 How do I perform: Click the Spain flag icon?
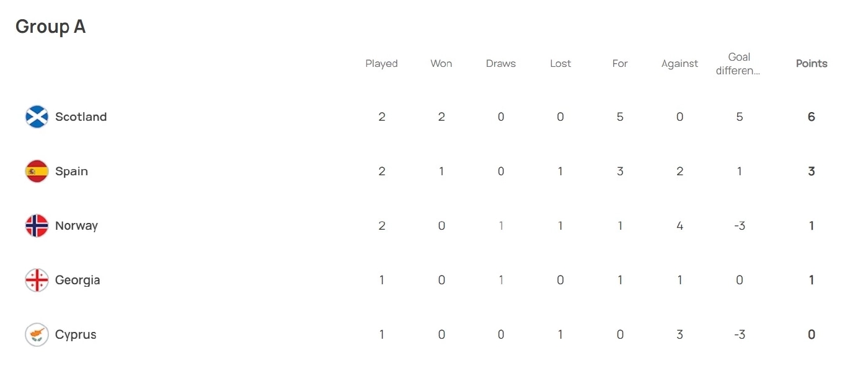tap(37, 172)
